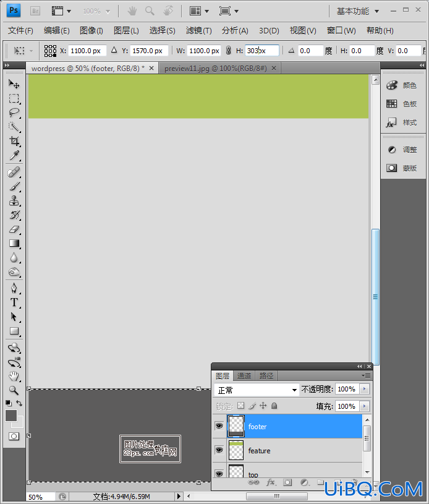Open the Layer menu

(x=126, y=30)
